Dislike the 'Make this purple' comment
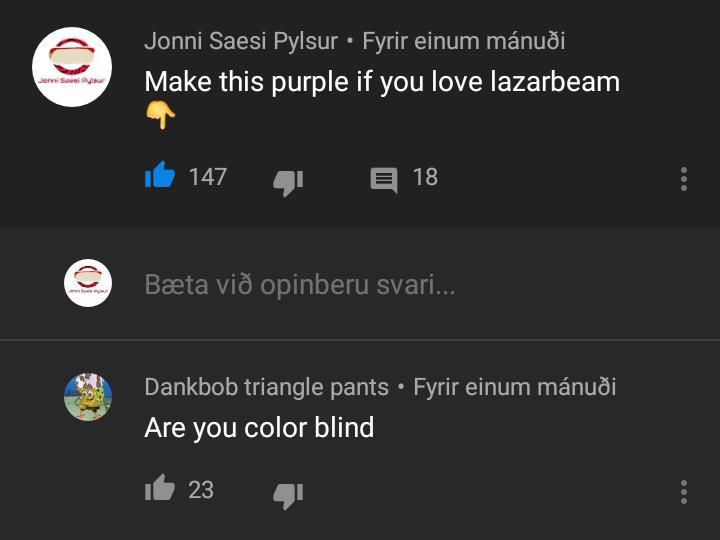 click(x=288, y=183)
